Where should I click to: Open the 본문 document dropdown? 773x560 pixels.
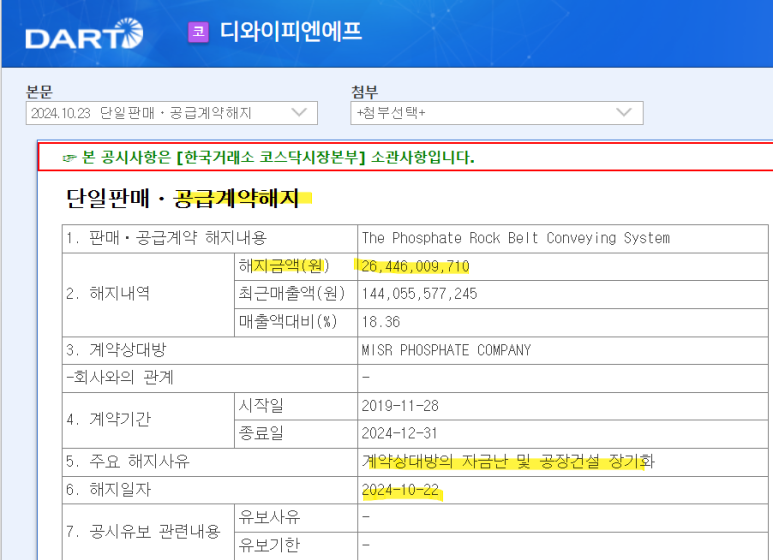[172, 113]
